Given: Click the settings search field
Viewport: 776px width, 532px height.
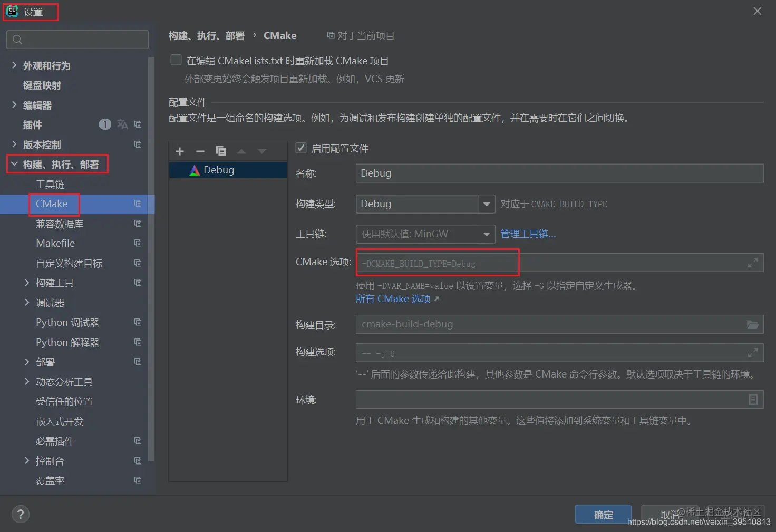Looking at the screenshot, I should pyautogui.click(x=77, y=39).
